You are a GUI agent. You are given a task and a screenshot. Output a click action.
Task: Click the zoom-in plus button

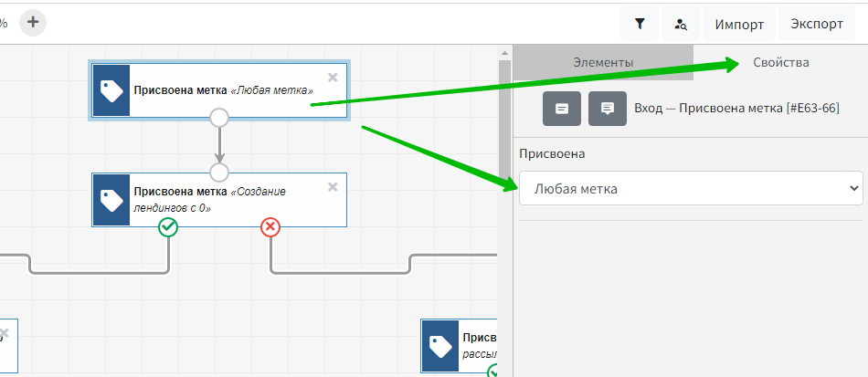pyautogui.click(x=32, y=22)
